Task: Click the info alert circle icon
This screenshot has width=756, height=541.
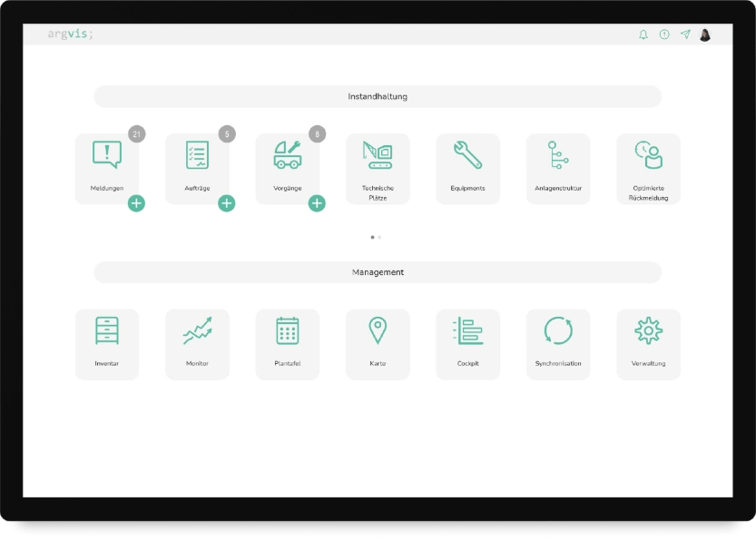Action: 664,34
